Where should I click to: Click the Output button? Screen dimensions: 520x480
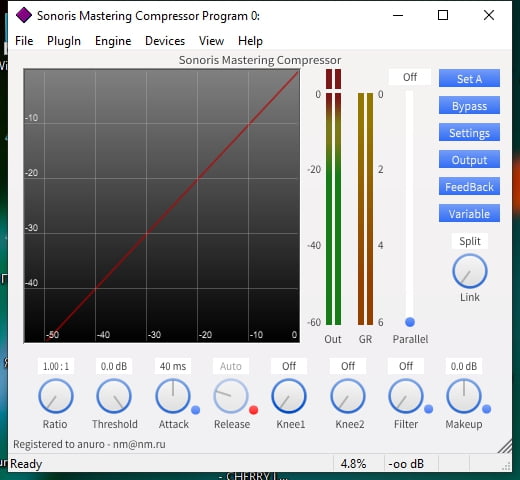[x=469, y=159]
